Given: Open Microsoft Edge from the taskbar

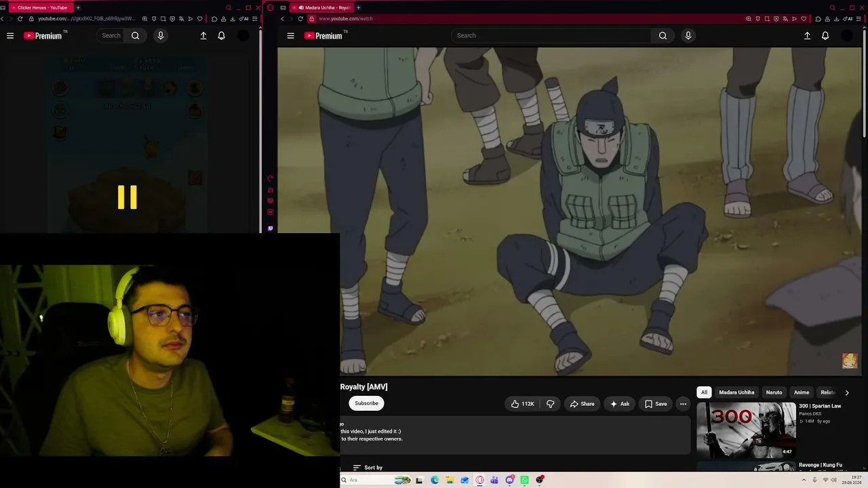Looking at the screenshot, I should [435, 480].
